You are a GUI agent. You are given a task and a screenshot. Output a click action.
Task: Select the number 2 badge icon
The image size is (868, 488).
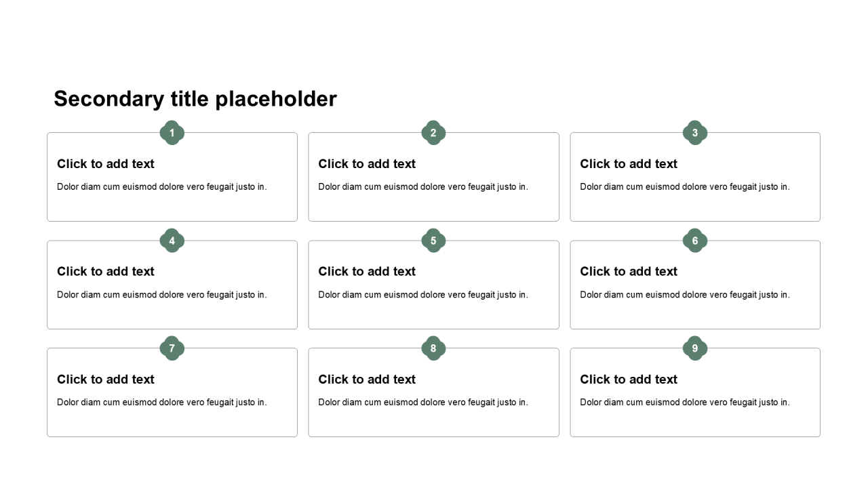[433, 133]
